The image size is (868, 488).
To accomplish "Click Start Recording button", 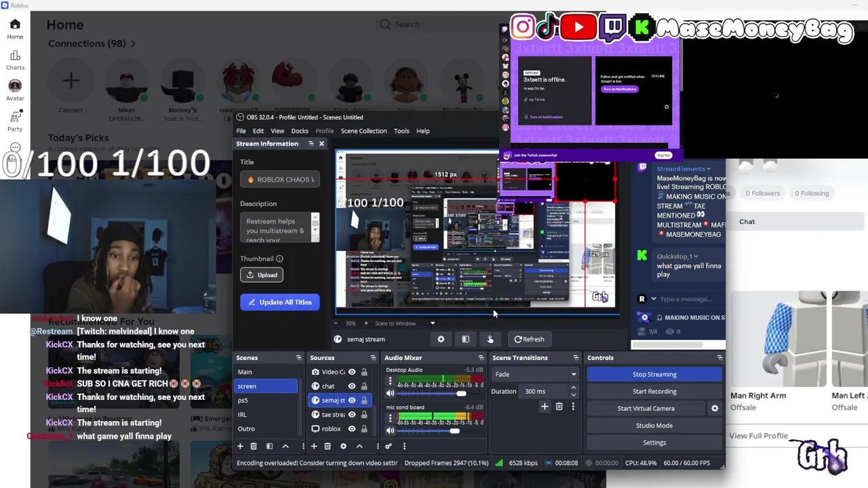I will (654, 391).
